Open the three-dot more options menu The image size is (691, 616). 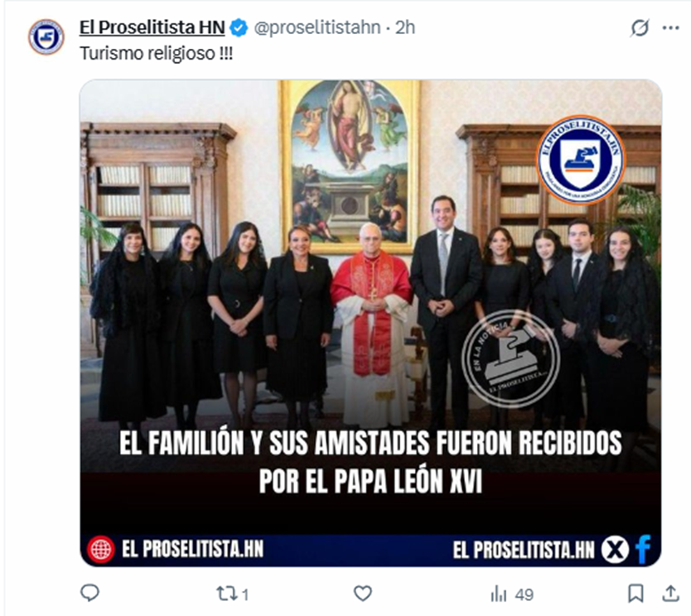point(671,28)
